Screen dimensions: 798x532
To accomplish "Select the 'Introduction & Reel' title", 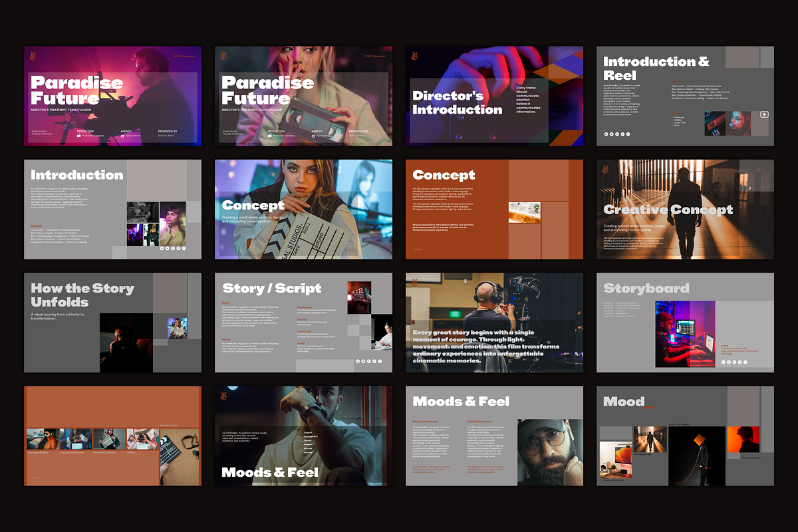I will [656, 68].
